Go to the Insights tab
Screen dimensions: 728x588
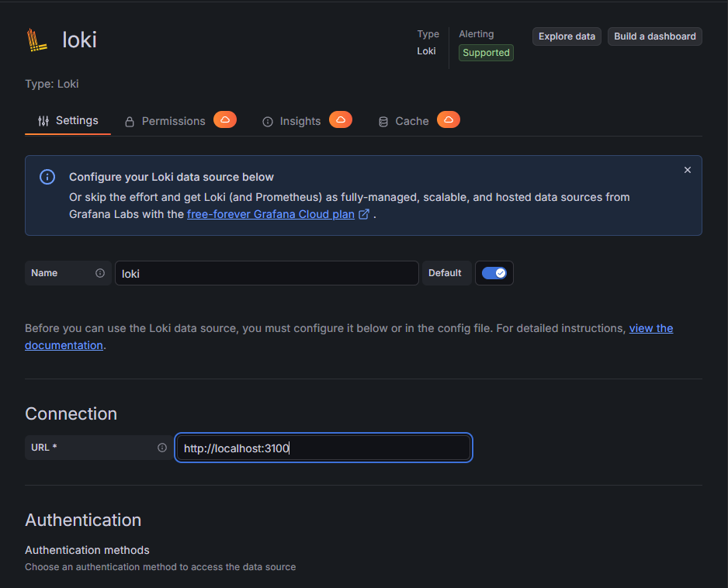(292, 121)
